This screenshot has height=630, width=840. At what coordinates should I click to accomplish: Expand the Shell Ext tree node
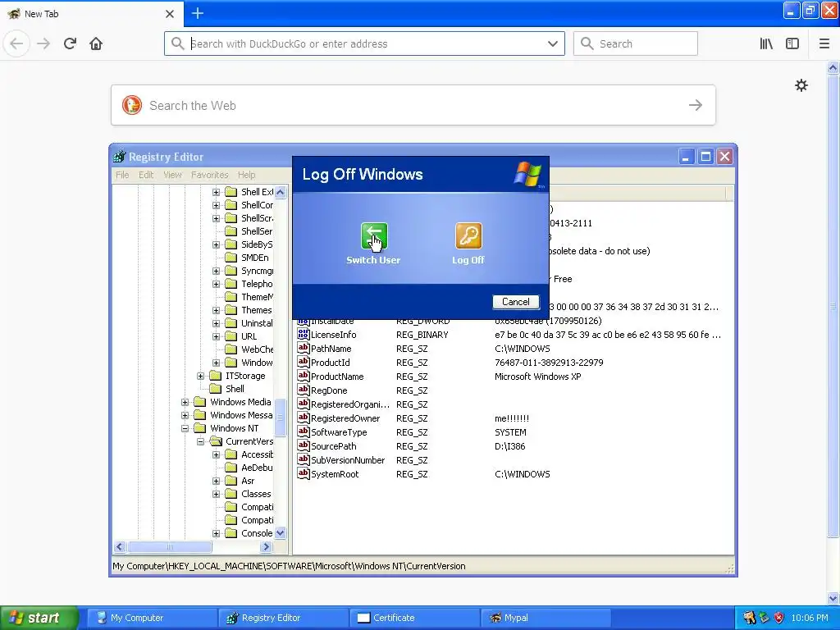point(216,192)
